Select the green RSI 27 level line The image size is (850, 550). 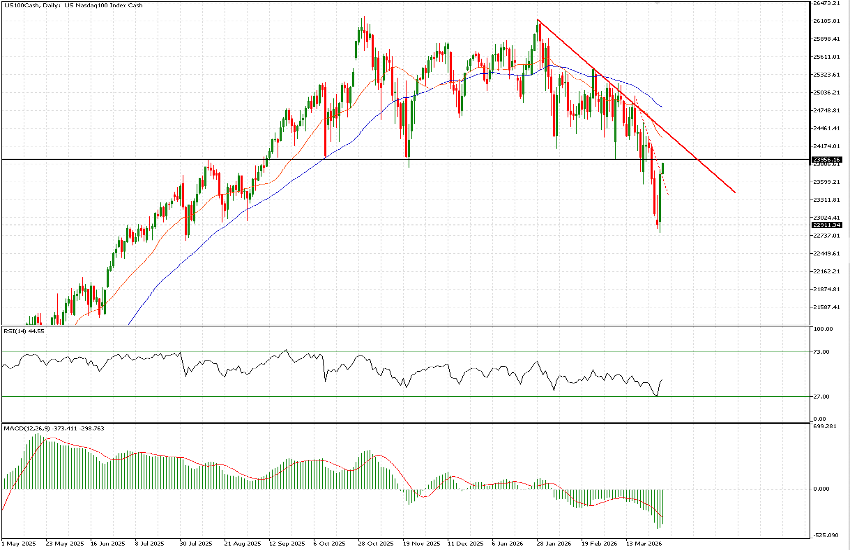[300, 396]
